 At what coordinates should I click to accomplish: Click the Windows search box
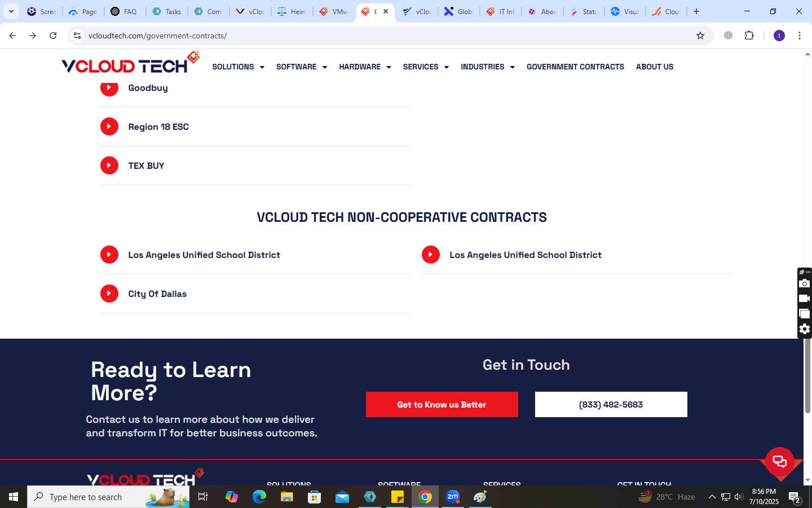(x=108, y=497)
